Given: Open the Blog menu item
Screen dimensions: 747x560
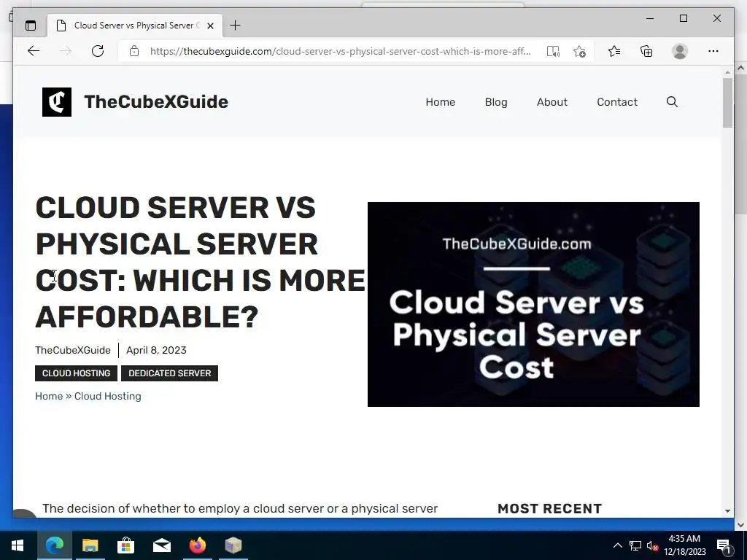Looking at the screenshot, I should tap(496, 102).
